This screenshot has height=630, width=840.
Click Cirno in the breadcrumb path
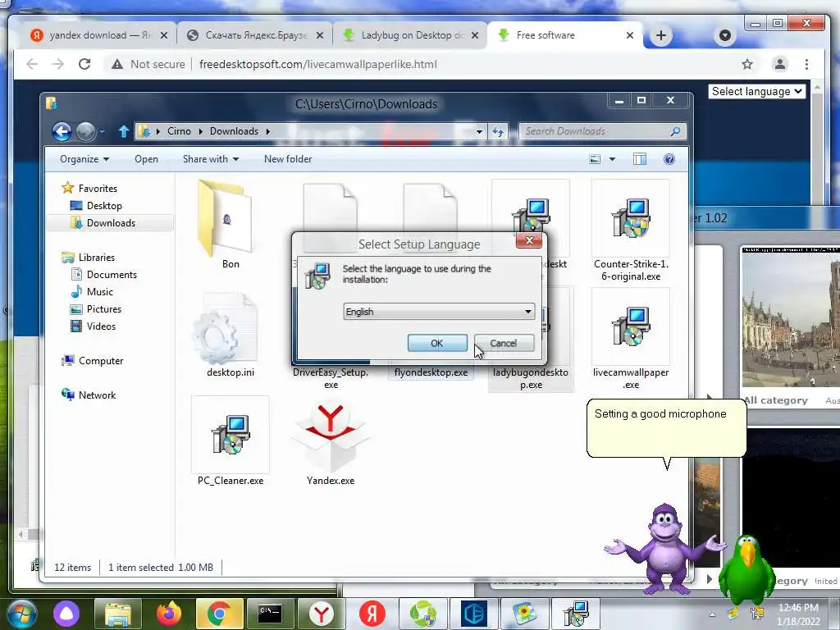(x=179, y=131)
